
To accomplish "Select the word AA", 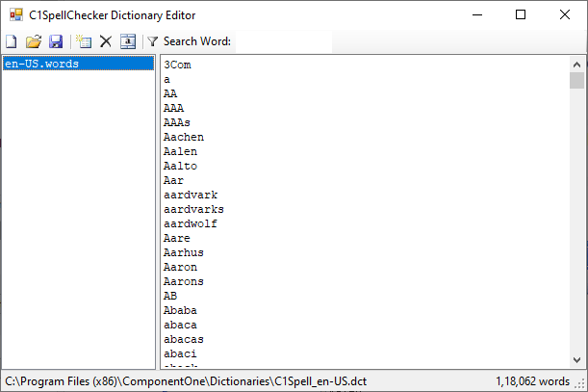I will tap(170, 93).
